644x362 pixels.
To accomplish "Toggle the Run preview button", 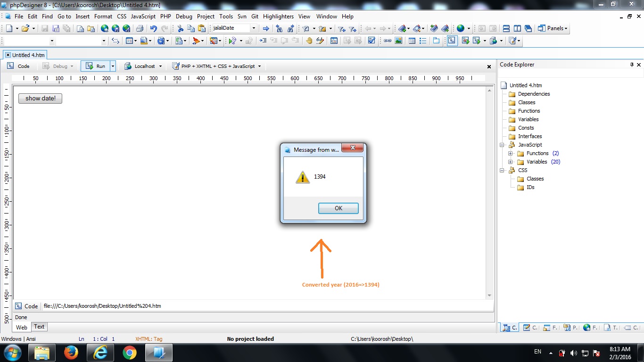I will coord(96,66).
